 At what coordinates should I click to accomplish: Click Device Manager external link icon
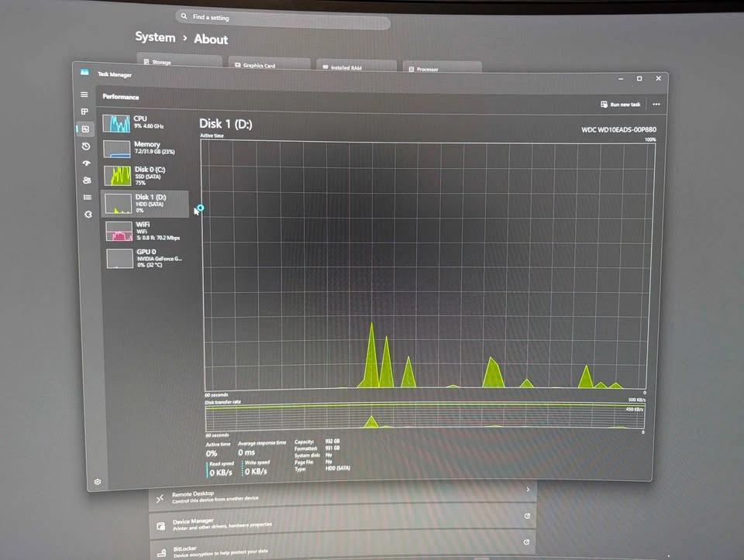click(527, 516)
